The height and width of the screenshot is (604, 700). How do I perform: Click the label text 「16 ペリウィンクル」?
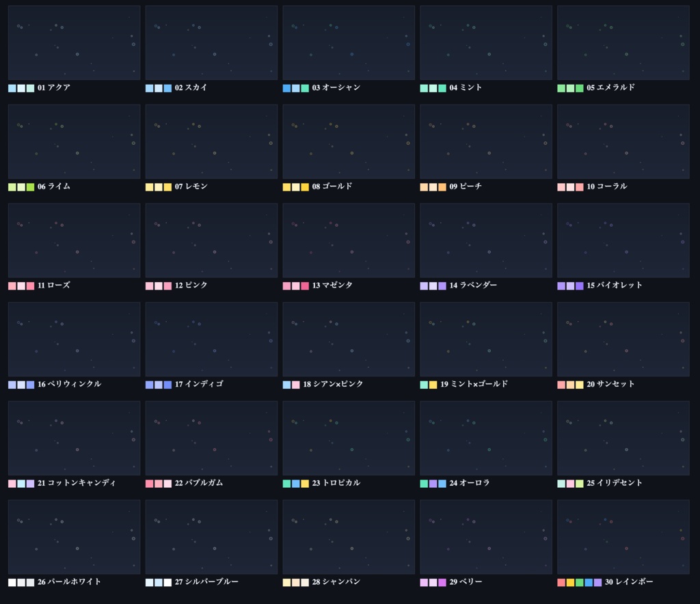point(69,384)
